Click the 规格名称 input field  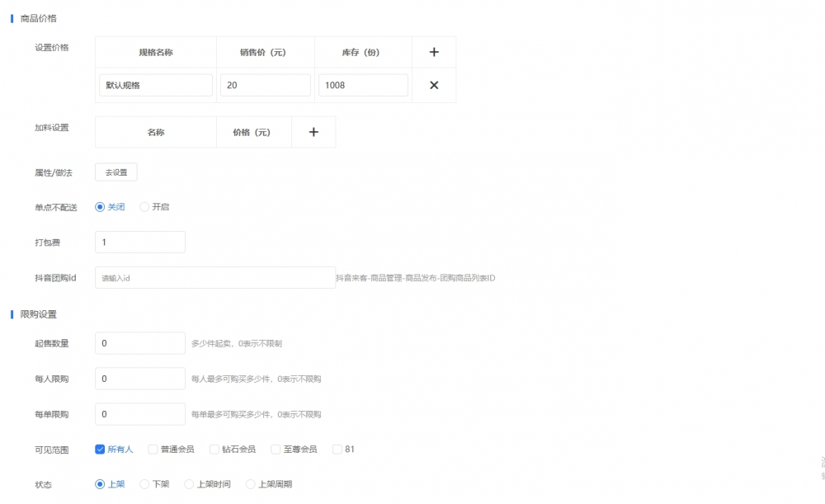[156, 85]
